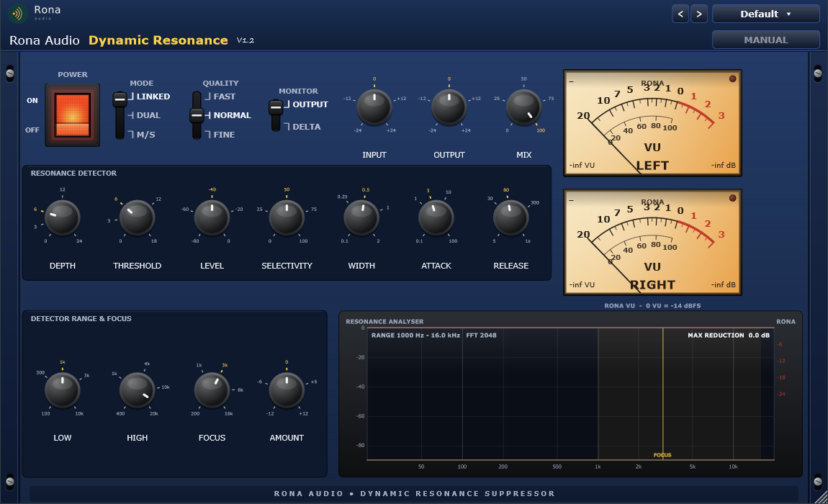Screen dimensions: 828x504
Task: Click the RESONANCE DETECTOR heading
Action: 73,174
